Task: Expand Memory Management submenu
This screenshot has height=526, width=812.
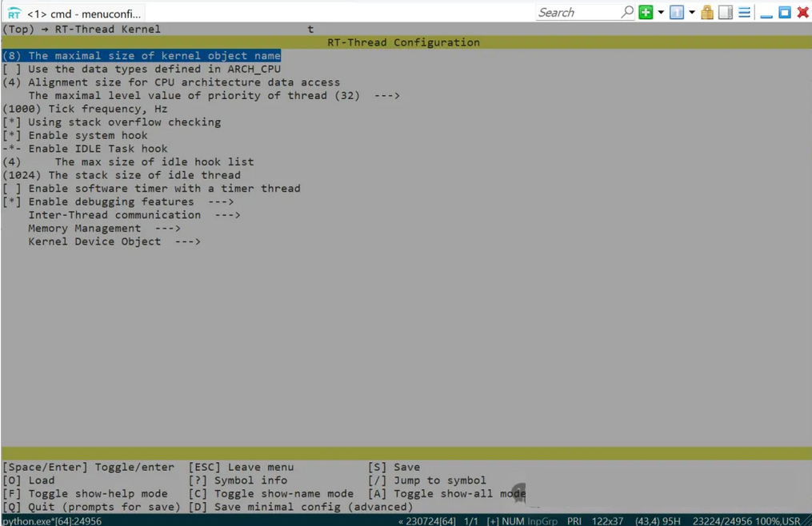Action: [x=104, y=229]
